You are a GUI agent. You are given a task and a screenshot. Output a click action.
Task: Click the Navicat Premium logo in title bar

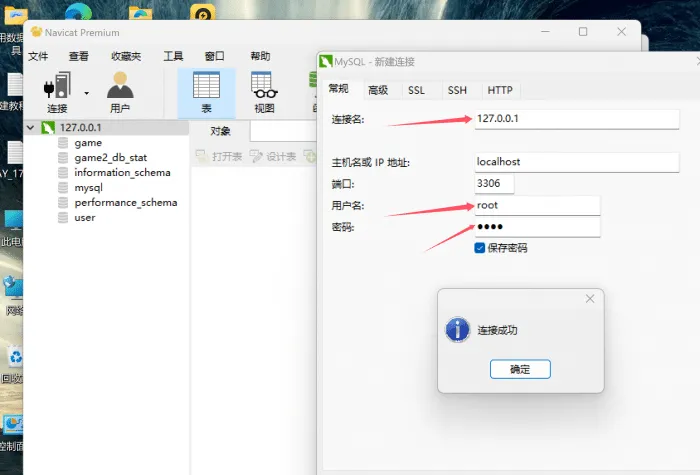coord(36,32)
